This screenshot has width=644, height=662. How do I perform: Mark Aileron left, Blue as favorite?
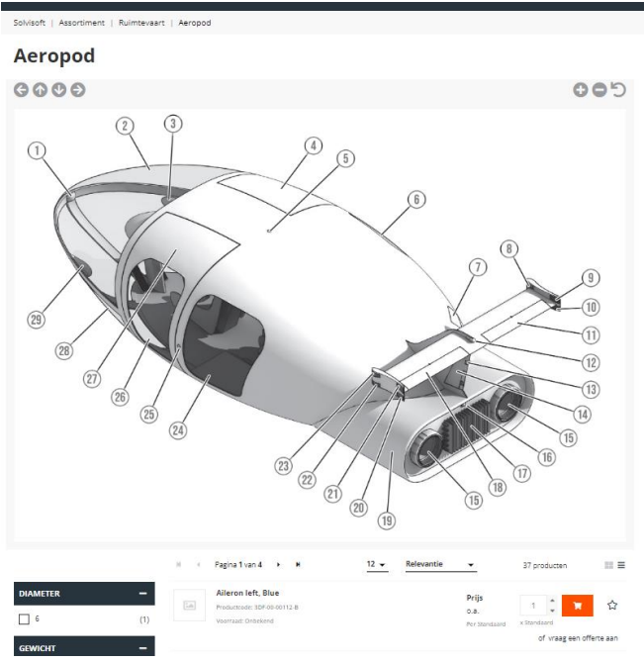[x=612, y=606]
